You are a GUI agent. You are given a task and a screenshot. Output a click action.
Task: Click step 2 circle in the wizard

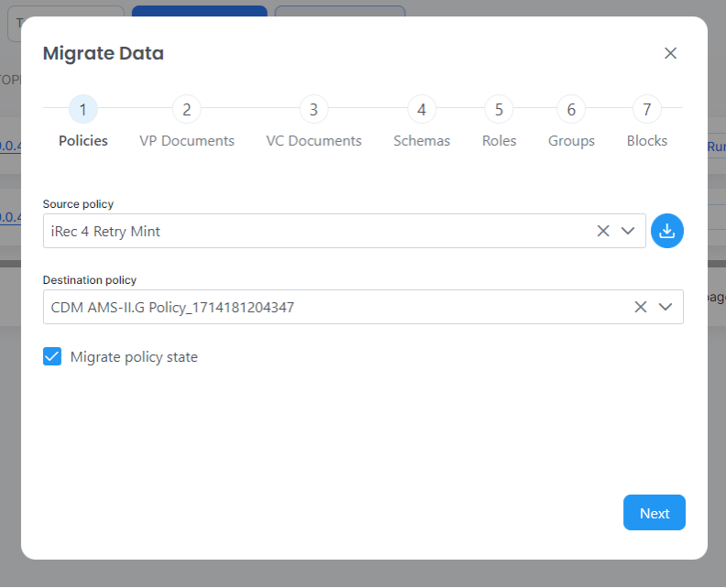pyautogui.click(x=186, y=110)
